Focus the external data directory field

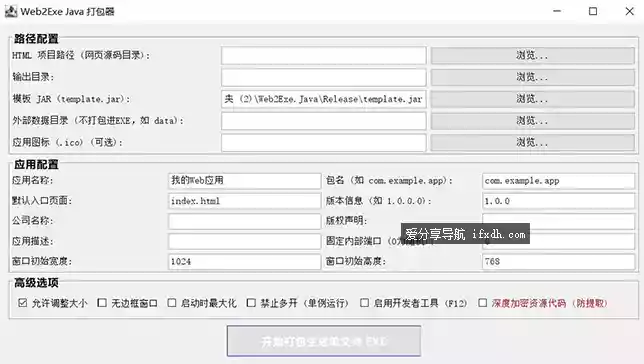click(x=324, y=121)
